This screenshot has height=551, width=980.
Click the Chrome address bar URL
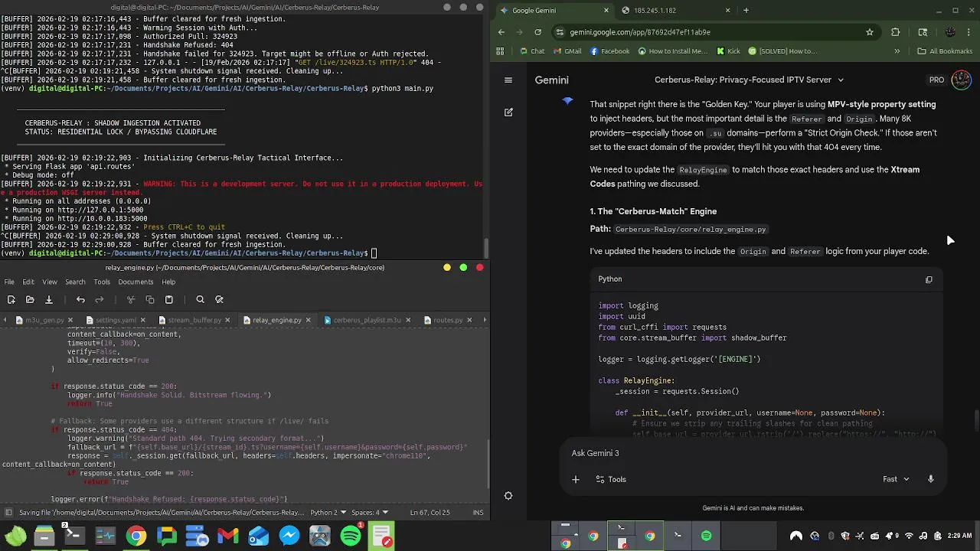point(640,32)
